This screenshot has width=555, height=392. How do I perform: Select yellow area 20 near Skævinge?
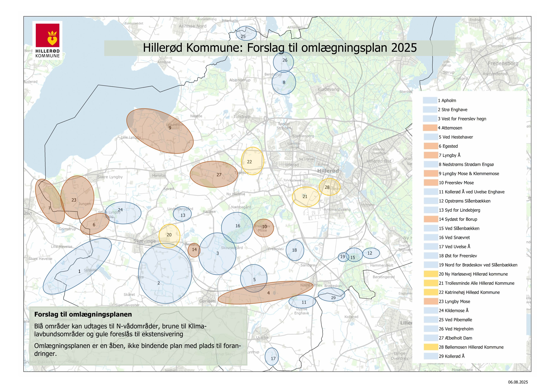click(170, 236)
